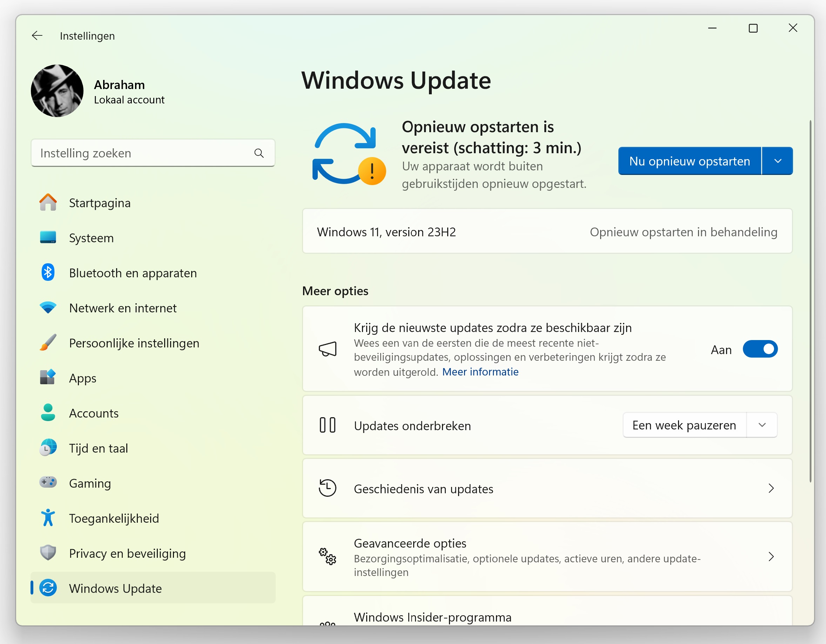826x644 pixels.
Task: Click the vertical scrollbar on the right
Action: click(x=810, y=301)
